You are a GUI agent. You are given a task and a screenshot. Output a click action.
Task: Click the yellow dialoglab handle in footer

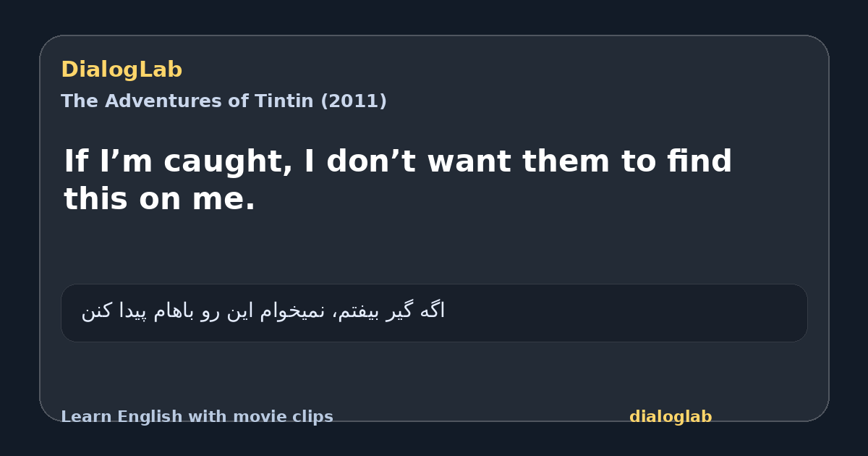tap(671, 417)
